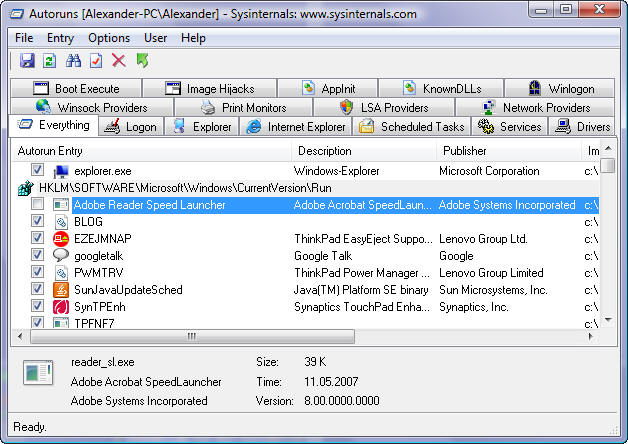628x444 pixels.
Task: Click the reader_sl.exe details pane icon
Action: point(38,372)
